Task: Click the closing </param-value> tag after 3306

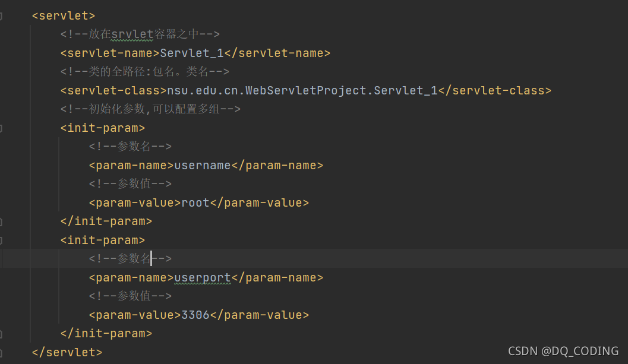Action: pos(260,315)
